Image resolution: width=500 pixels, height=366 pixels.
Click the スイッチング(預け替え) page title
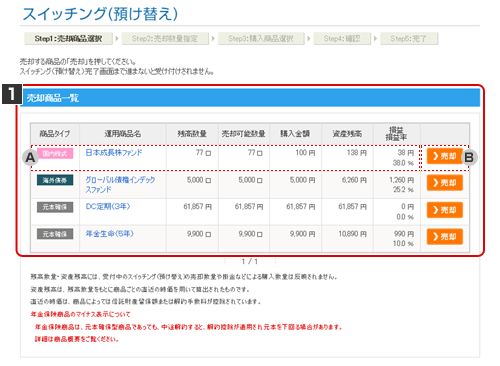(x=100, y=14)
